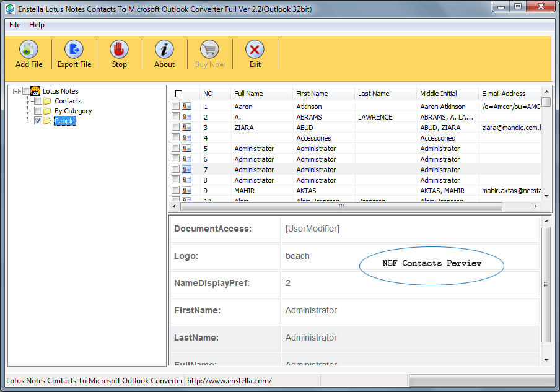Click the Stop hand icon

click(119, 50)
